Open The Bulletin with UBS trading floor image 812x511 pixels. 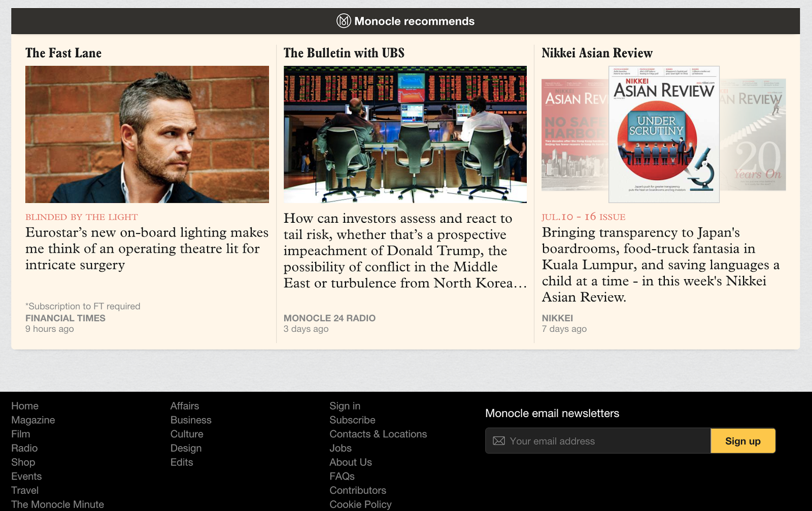click(405, 134)
